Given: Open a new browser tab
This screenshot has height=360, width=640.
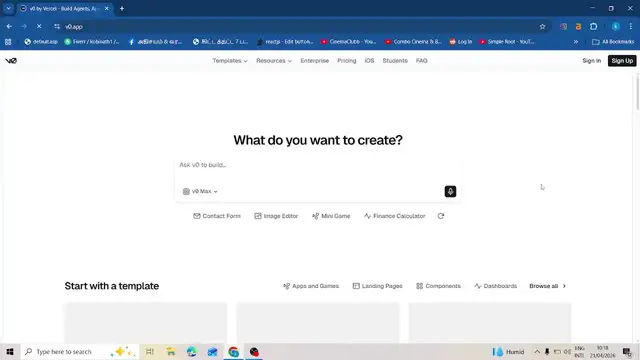Looking at the screenshot, I should point(122,9).
